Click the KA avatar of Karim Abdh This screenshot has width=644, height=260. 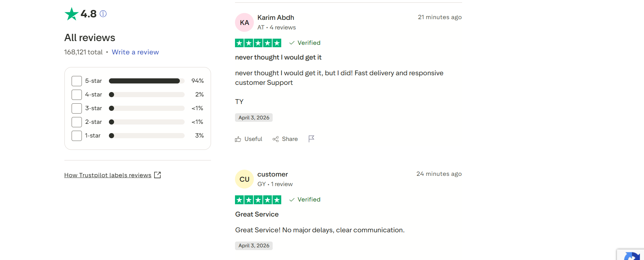pos(244,23)
